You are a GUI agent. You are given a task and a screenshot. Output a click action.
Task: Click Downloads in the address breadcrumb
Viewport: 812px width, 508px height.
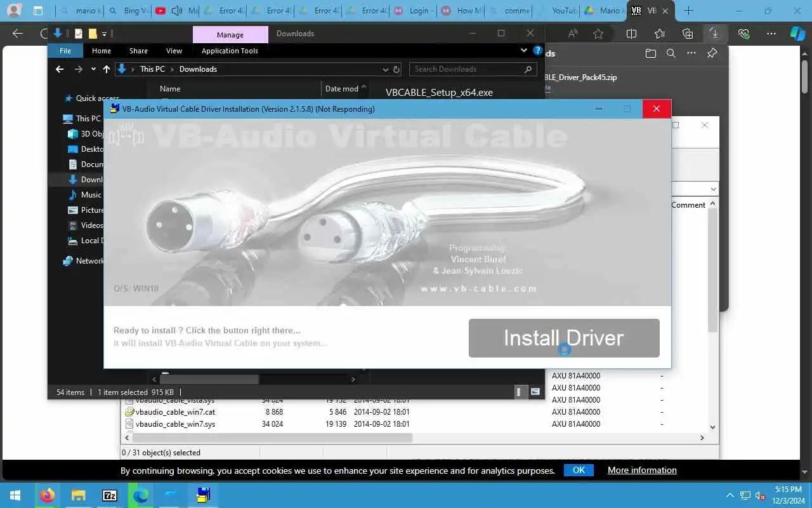click(x=198, y=69)
